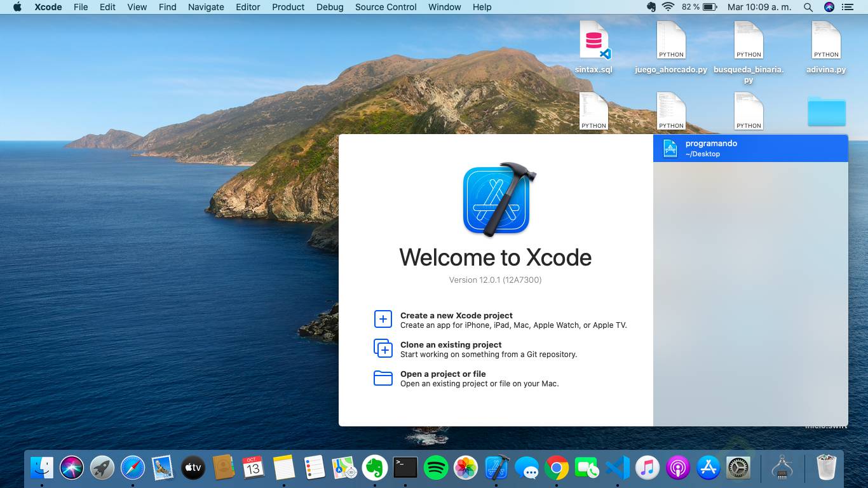Select the programando recent project
The image size is (868, 488).
750,148
